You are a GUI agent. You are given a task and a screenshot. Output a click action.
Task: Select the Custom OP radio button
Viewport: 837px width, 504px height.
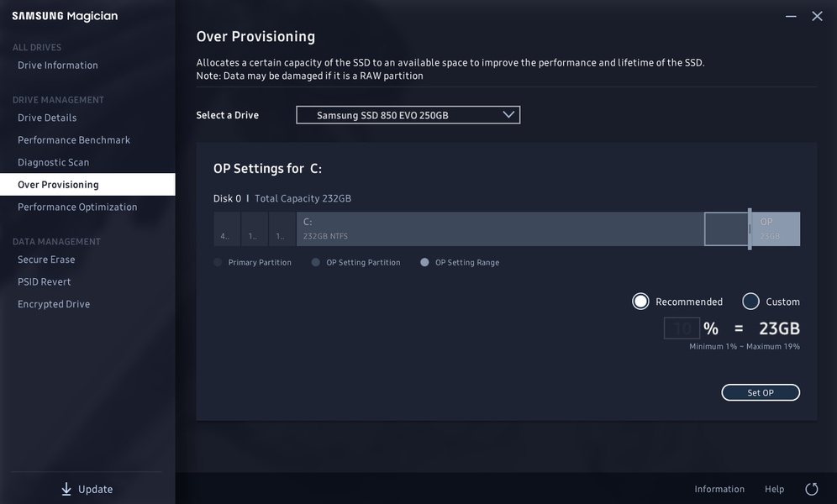click(750, 302)
